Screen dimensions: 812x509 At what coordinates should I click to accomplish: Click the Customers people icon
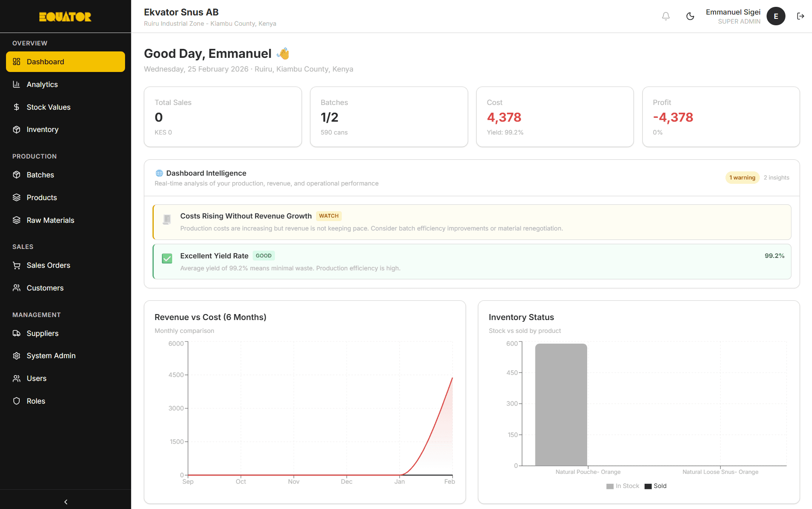[x=17, y=288]
